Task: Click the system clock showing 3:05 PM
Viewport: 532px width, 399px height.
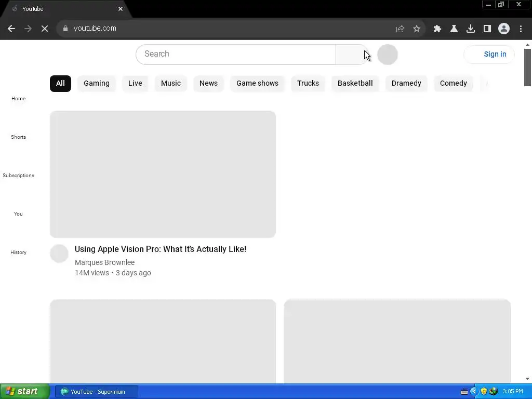Action: (x=513, y=392)
